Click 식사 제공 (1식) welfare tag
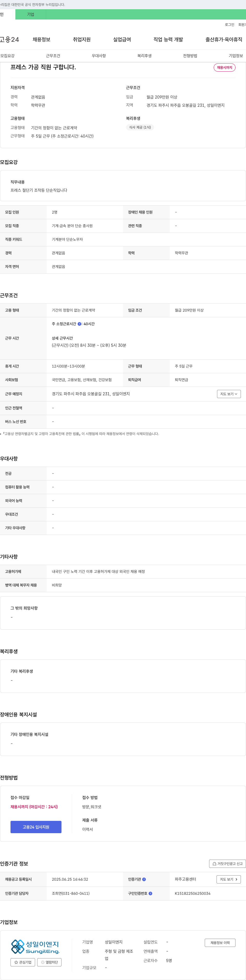 point(140,128)
